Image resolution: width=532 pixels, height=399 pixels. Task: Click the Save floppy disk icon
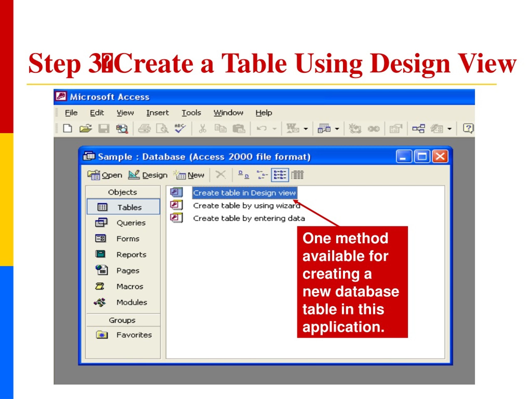[104, 129]
